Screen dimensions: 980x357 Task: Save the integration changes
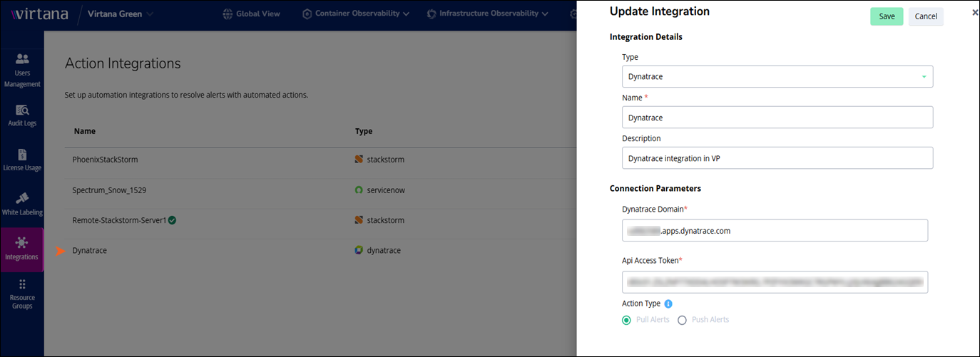[887, 16]
